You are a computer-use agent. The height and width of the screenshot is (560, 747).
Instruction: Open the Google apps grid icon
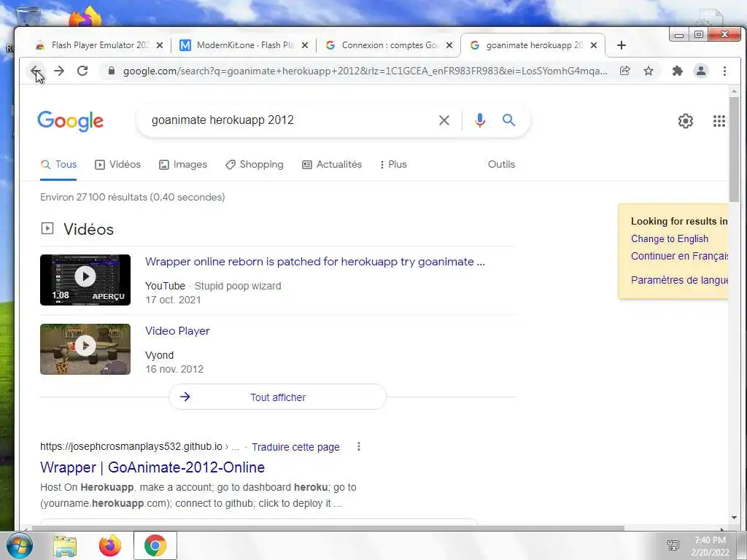point(719,121)
